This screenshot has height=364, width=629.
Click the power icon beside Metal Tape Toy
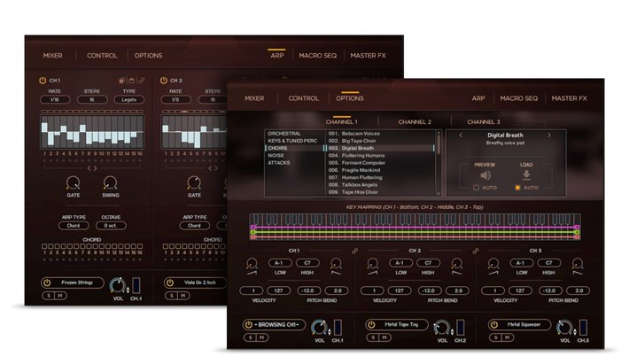[372, 325]
